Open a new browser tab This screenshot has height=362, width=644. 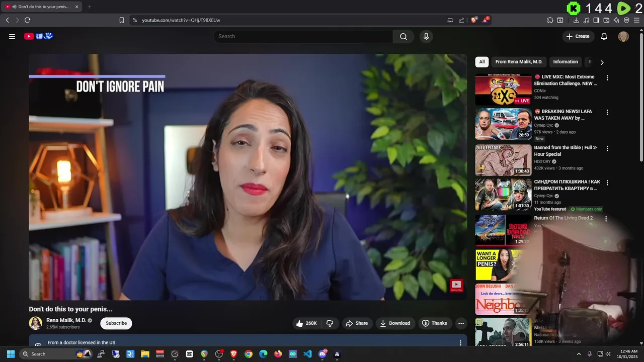pyautogui.click(x=89, y=7)
